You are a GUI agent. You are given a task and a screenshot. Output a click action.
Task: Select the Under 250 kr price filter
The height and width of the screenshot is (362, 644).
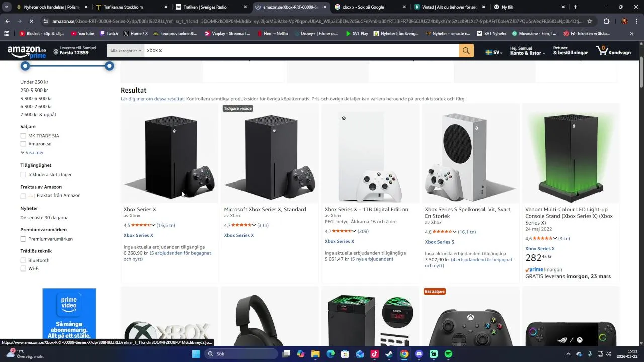click(34, 82)
